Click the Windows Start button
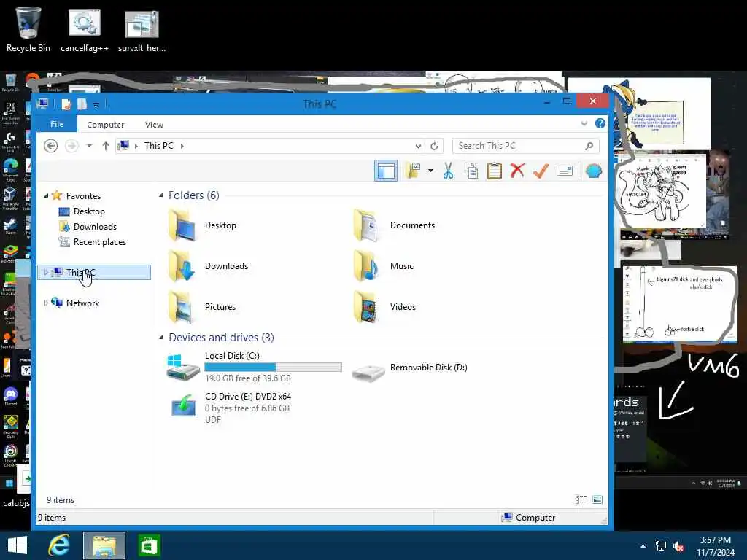This screenshot has width=747, height=560. coord(18,545)
